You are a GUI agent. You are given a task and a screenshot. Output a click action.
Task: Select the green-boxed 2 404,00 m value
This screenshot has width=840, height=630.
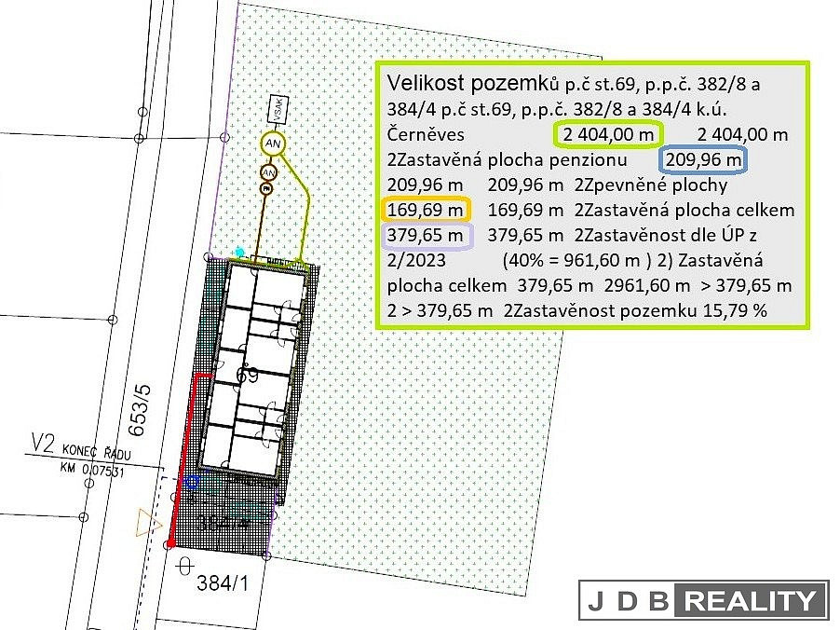click(x=609, y=134)
